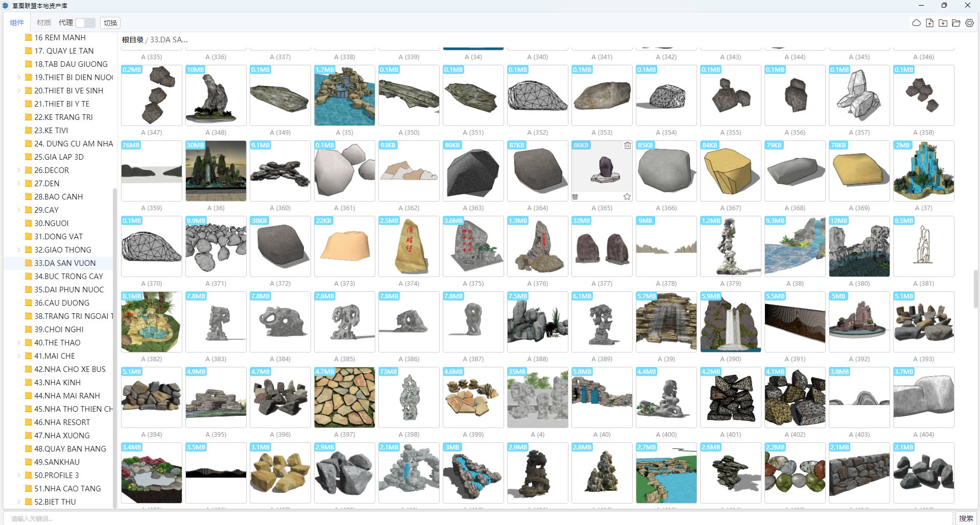Click the open folder icon
The width and height of the screenshot is (980, 525).
coord(956,23)
